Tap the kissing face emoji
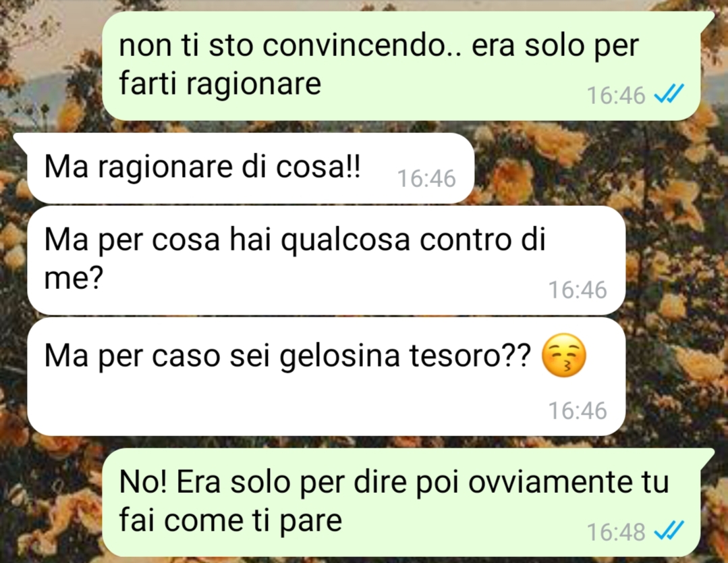This screenshot has width=728, height=563. point(564,355)
